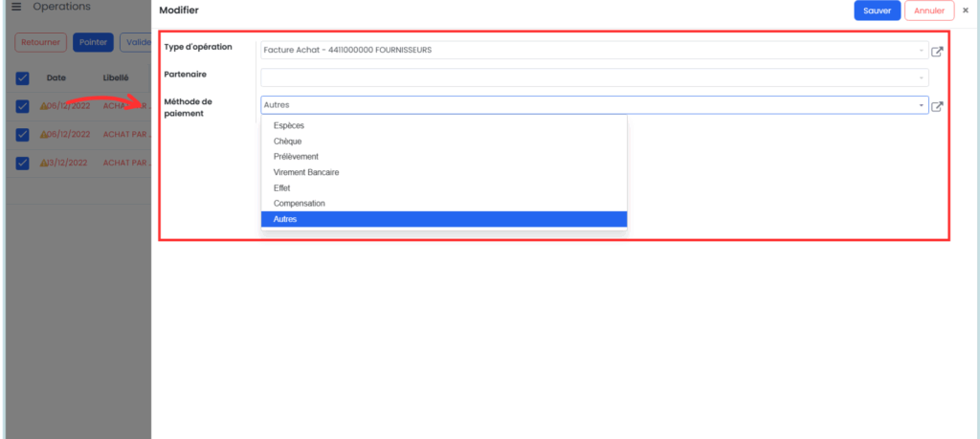Click warning icon on first 06/12/2022 row
The width and height of the screenshot is (980, 439).
click(x=44, y=106)
